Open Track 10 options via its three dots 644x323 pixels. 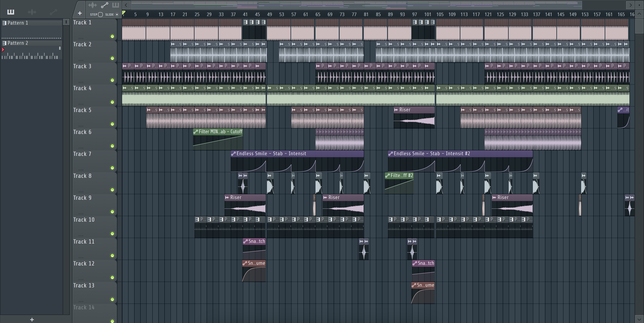(x=81, y=236)
